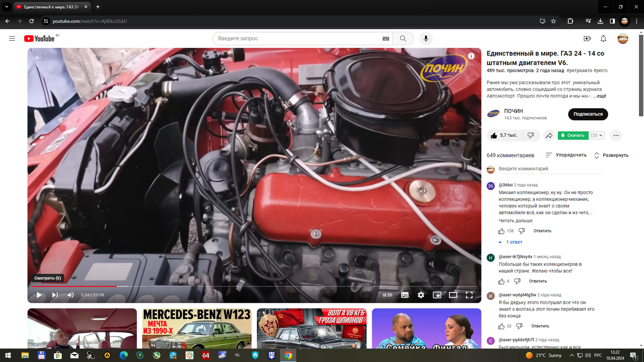644x362 pixels.
Task: Open the ПОЧИН channel name link
Action: click(513, 111)
